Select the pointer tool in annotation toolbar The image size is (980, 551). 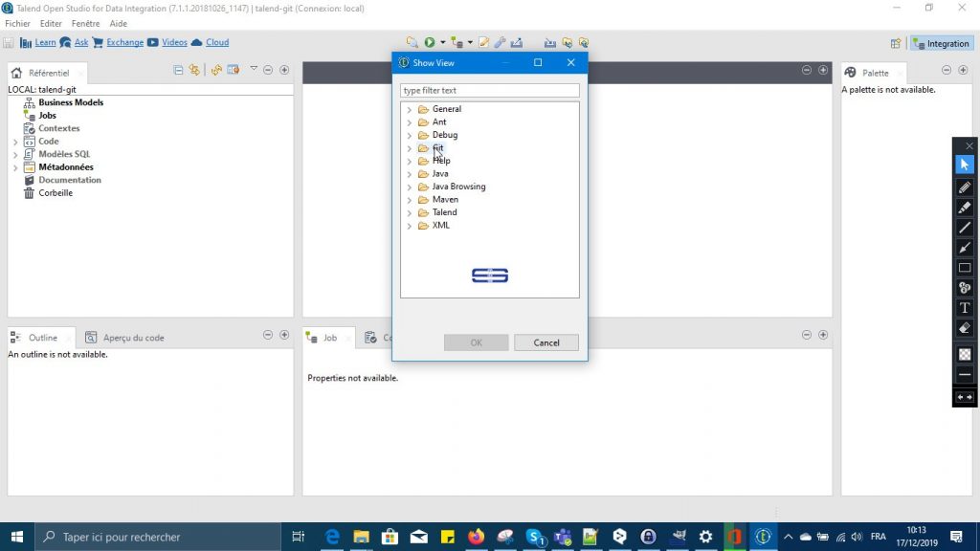click(965, 165)
